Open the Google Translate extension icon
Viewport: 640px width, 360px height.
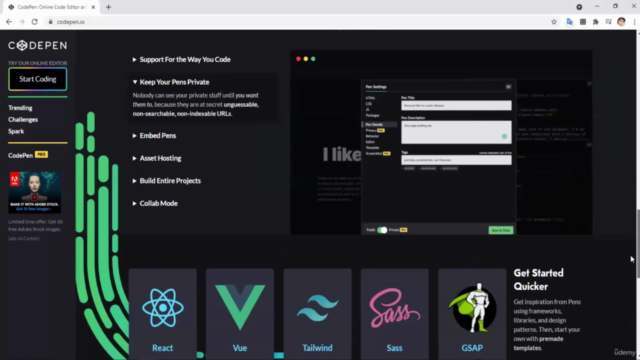click(x=570, y=22)
